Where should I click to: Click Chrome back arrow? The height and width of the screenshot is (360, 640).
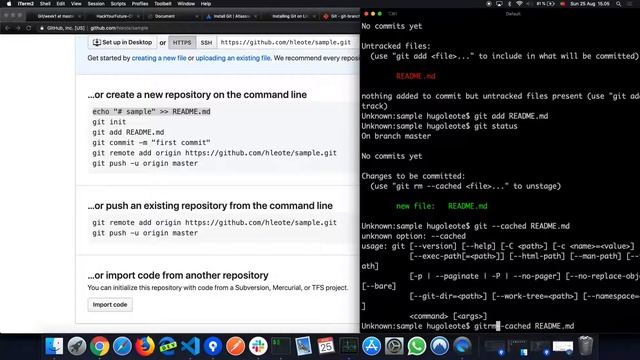[x=7, y=28]
